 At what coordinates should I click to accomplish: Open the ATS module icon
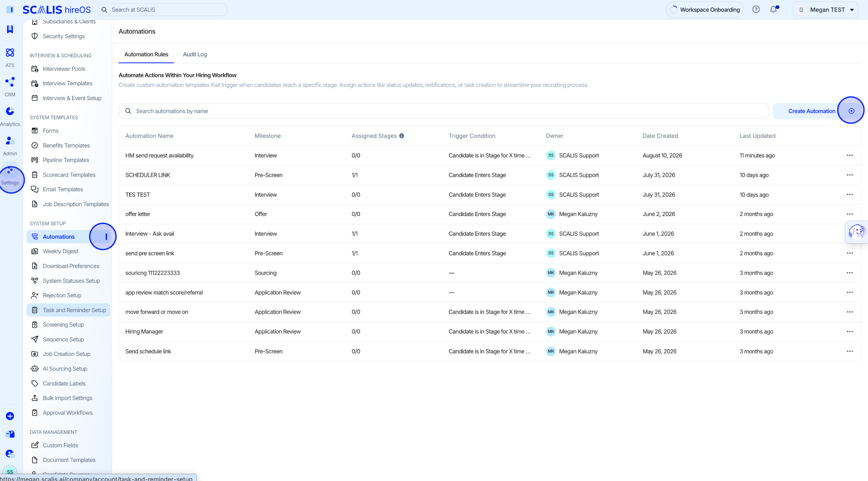pyautogui.click(x=10, y=53)
